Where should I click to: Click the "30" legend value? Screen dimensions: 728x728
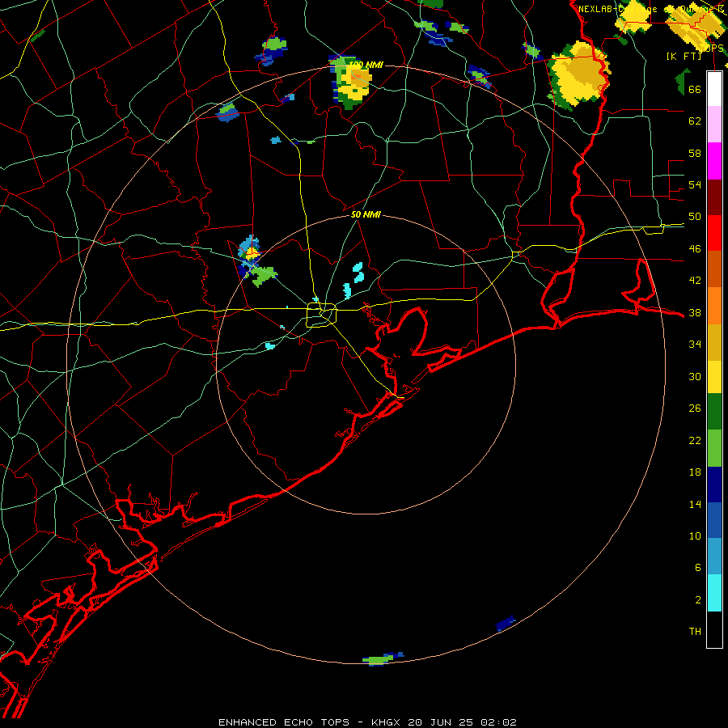tap(695, 376)
